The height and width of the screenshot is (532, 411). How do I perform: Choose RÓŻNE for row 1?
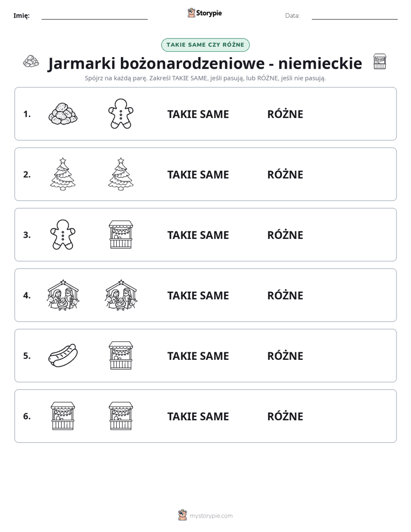point(285,114)
